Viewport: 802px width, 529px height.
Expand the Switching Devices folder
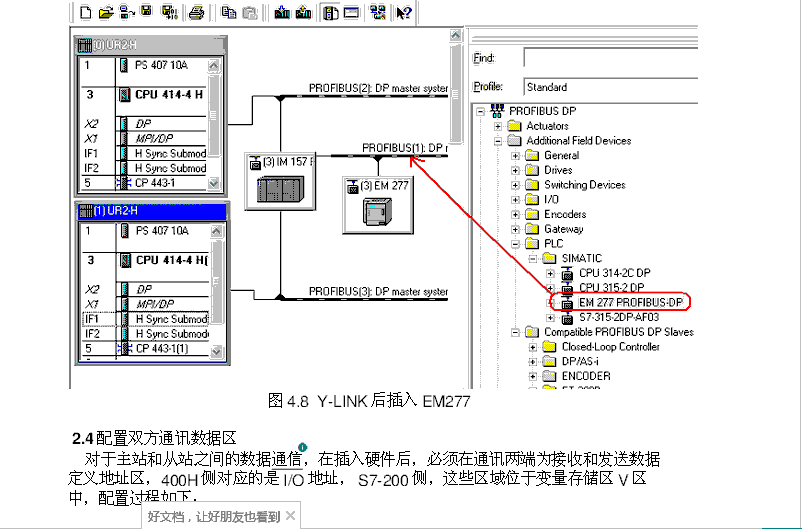pyautogui.click(x=515, y=185)
